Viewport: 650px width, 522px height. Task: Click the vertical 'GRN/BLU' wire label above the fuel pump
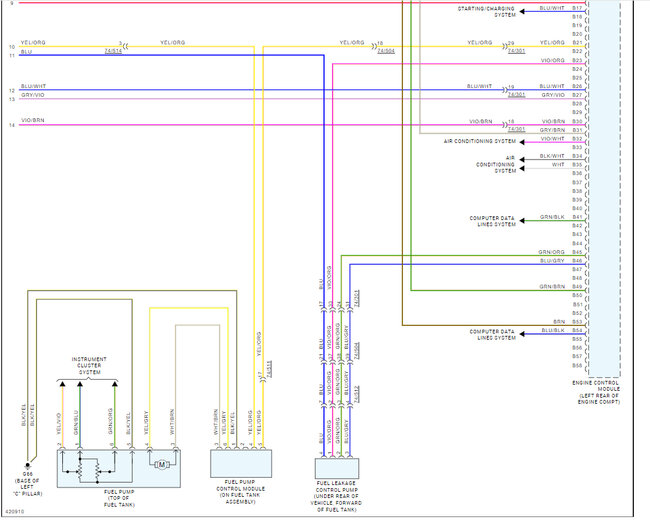(76, 422)
